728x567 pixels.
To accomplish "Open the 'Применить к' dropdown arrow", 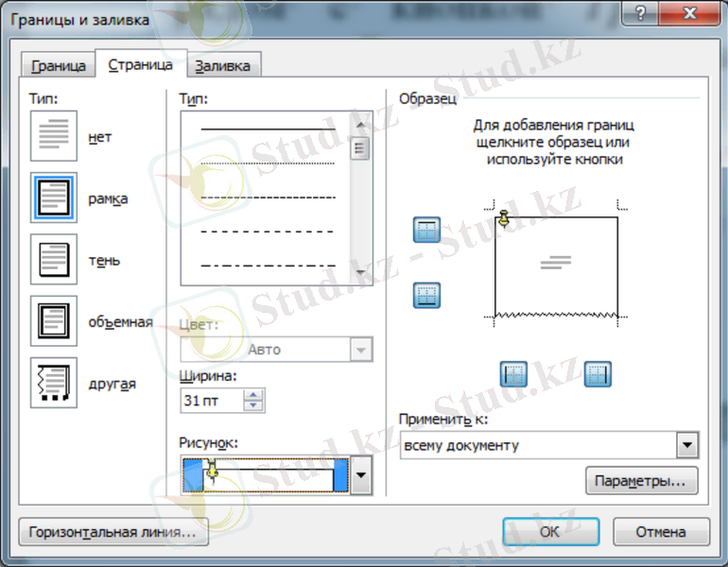I will pyautogui.click(x=687, y=445).
